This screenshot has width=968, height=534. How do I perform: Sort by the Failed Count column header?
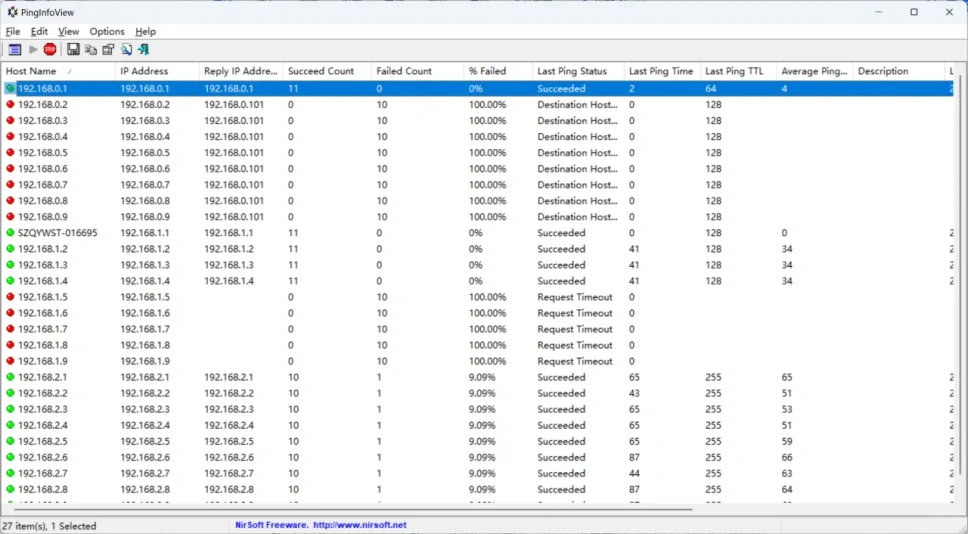pos(417,71)
